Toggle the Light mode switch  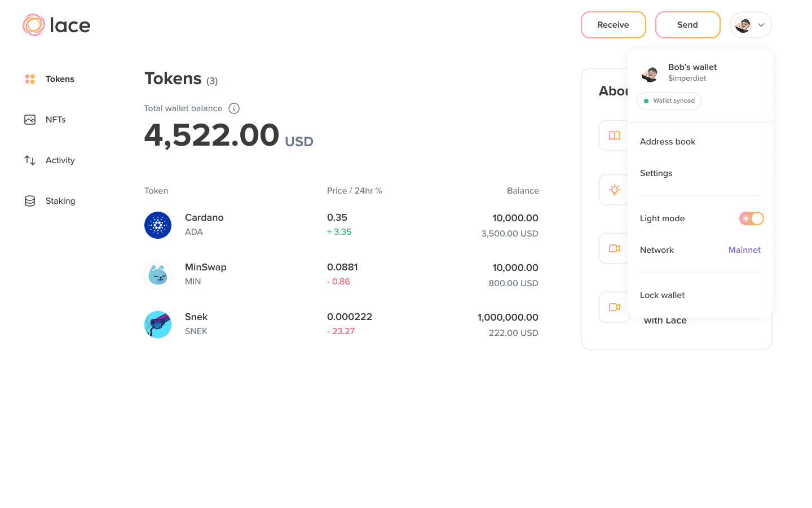tap(751, 218)
